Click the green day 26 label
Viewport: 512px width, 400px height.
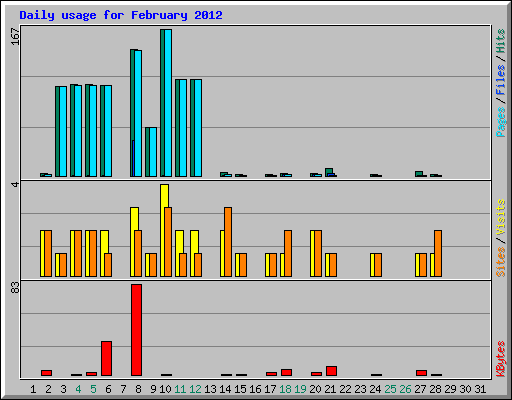coord(405,389)
